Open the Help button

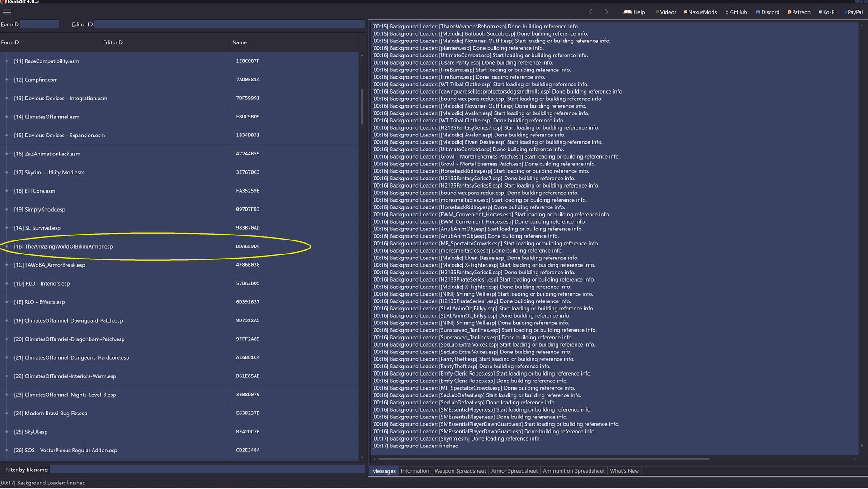click(x=634, y=12)
